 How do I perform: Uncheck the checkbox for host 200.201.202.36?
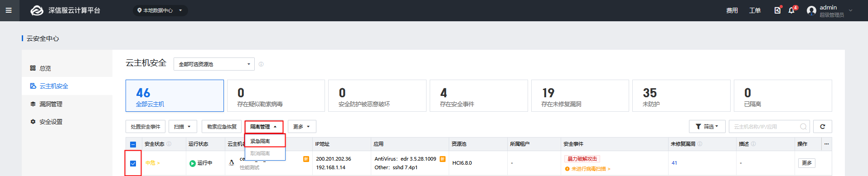(x=133, y=163)
